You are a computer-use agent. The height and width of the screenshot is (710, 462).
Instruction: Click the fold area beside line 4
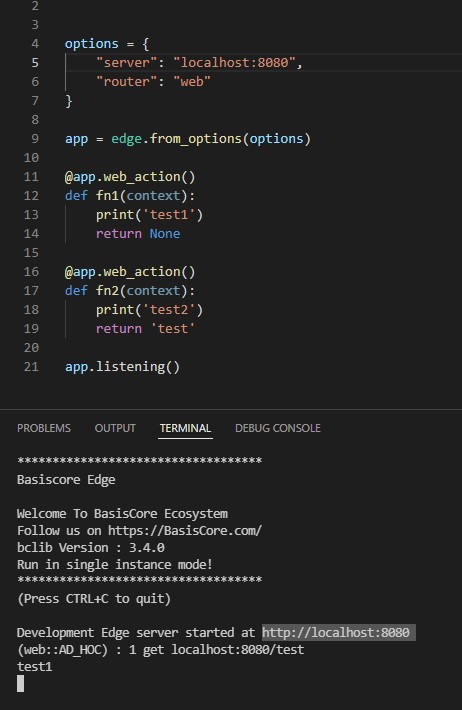tap(52, 44)
